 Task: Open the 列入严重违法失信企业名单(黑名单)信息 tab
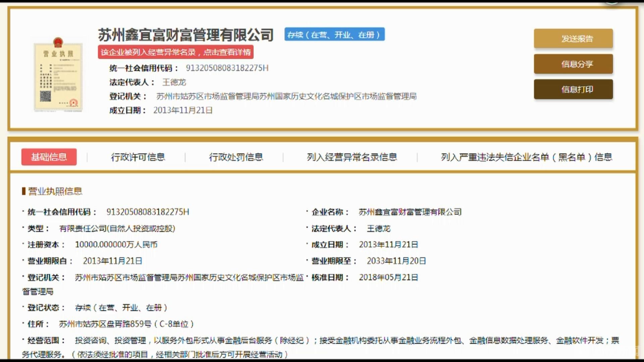(x=526, y=157)
